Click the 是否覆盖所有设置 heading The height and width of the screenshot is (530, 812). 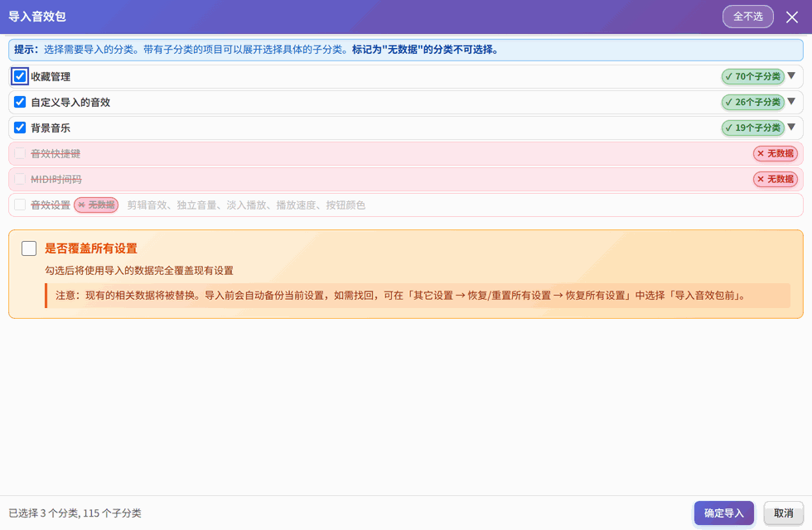[x=91, y=248]
